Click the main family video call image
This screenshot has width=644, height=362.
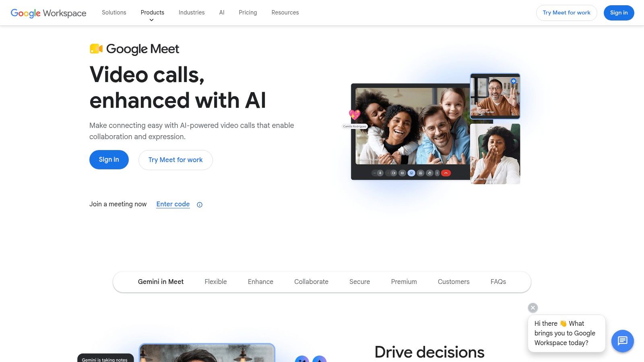click(x=412, y=126)
